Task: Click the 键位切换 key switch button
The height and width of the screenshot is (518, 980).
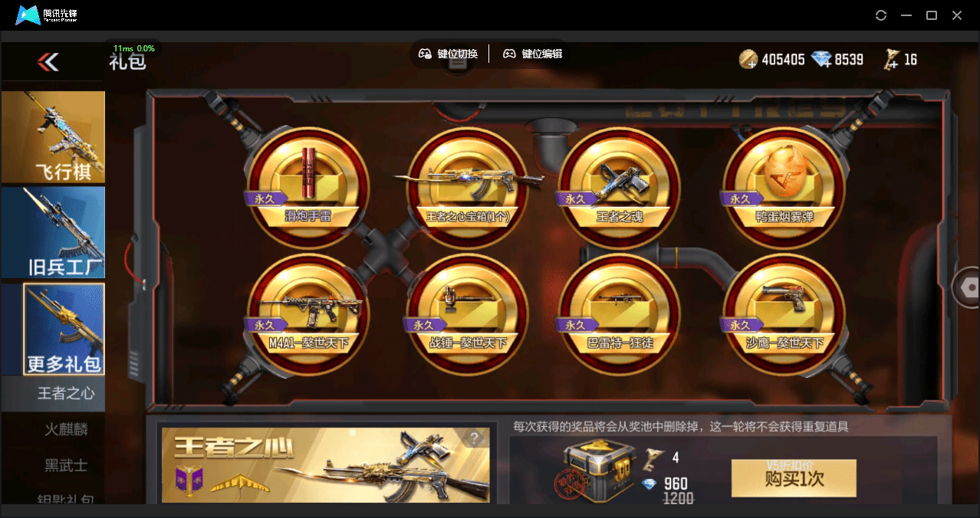Action: [449, 54]
